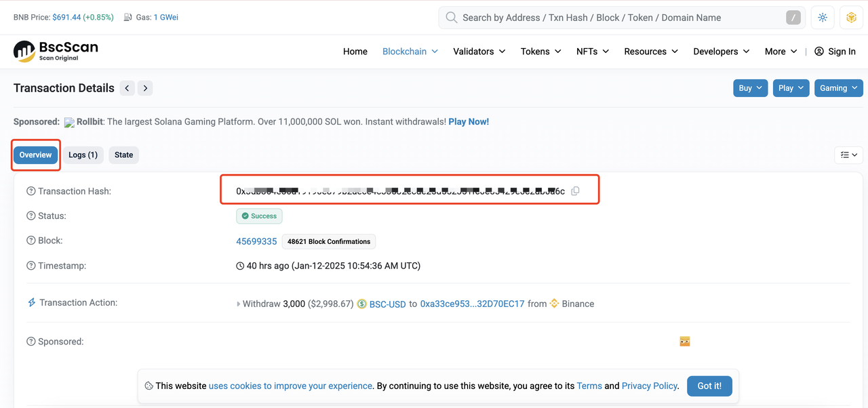The height and width of the screenshot is (408, 868).
Task: Switch to the State tab
Action: click(123, 155)
